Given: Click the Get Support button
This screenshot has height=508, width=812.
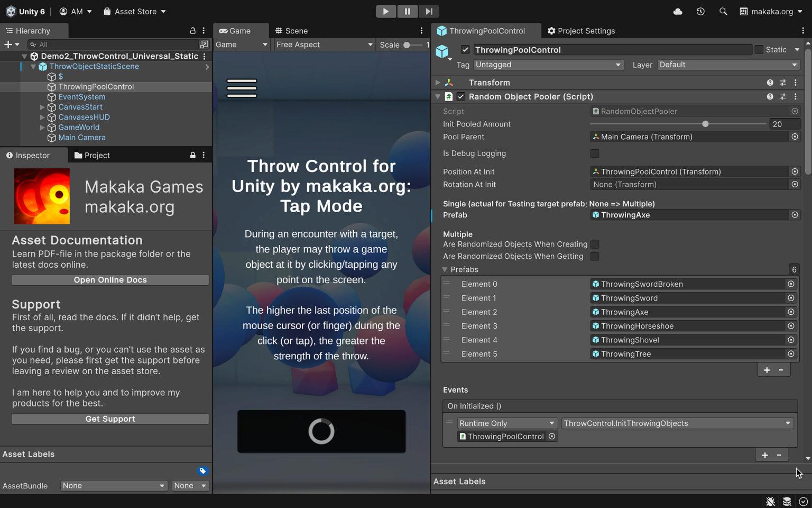Looking at the screenshot, I should pos(110,419).
